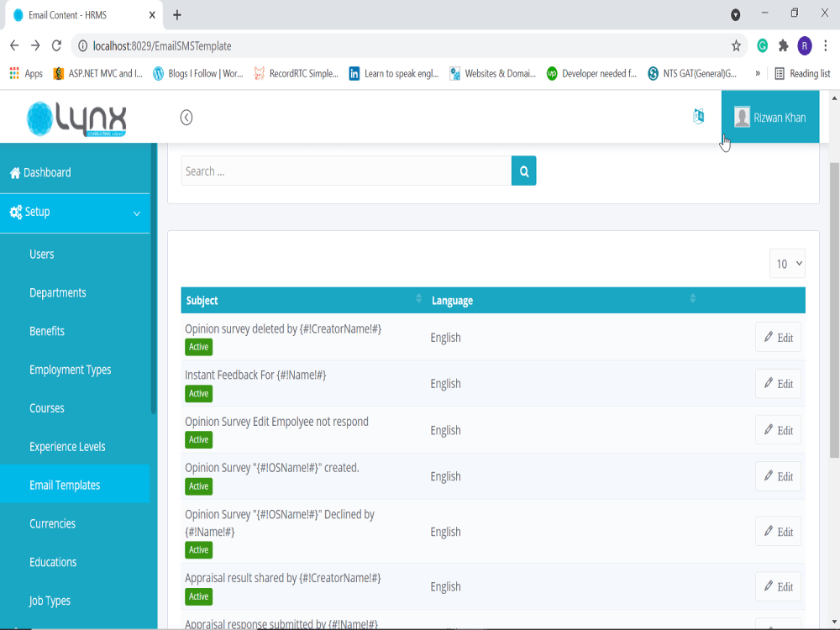
Task: Click 'Opinion Survey Edit Empolyee not respond' subject
Action: (276, 422)
